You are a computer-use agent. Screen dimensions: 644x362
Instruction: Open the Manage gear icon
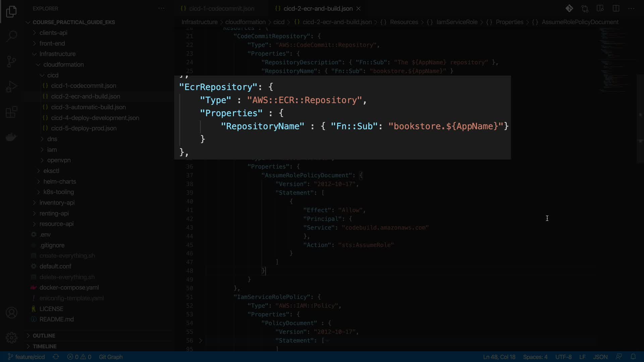click(x=11, y=338)
